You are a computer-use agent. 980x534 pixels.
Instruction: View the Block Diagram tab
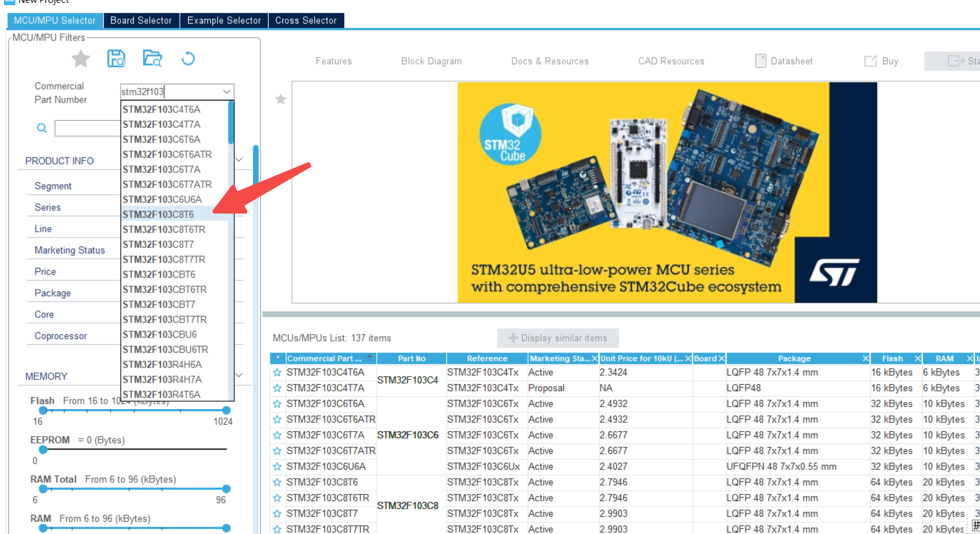[431, 61]
